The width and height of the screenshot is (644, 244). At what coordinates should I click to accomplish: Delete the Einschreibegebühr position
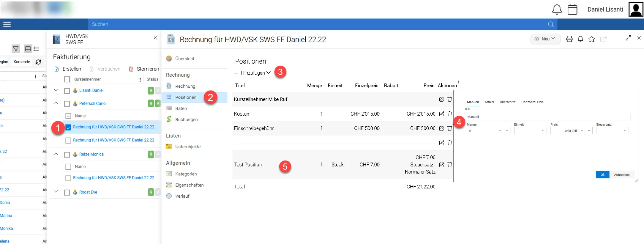[450, 128]
